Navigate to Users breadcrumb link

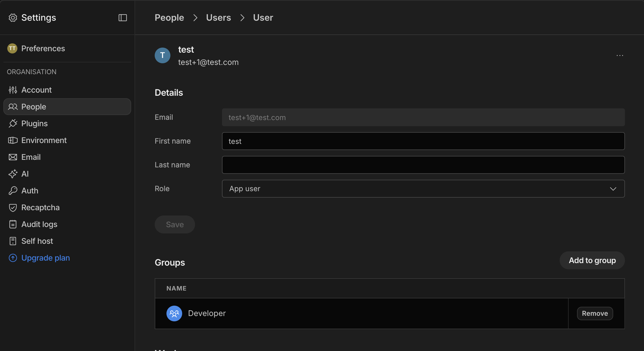tap(218, 18)
